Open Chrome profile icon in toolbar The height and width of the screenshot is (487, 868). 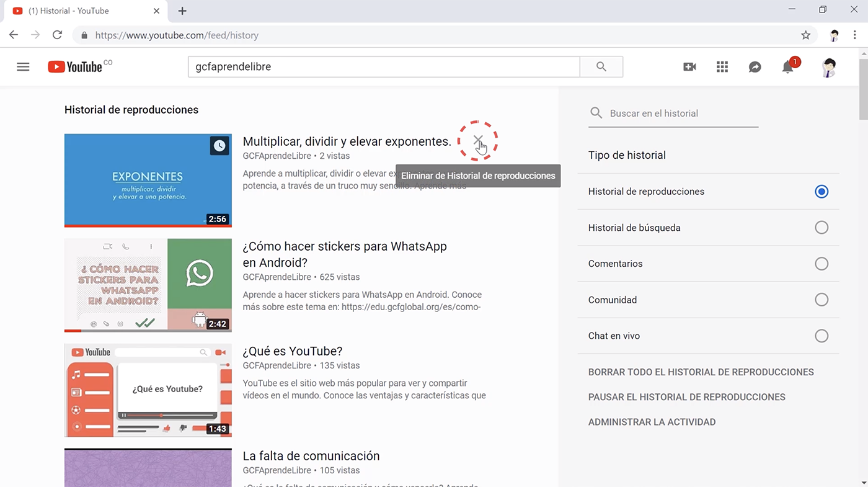click(x=834, y=35)
